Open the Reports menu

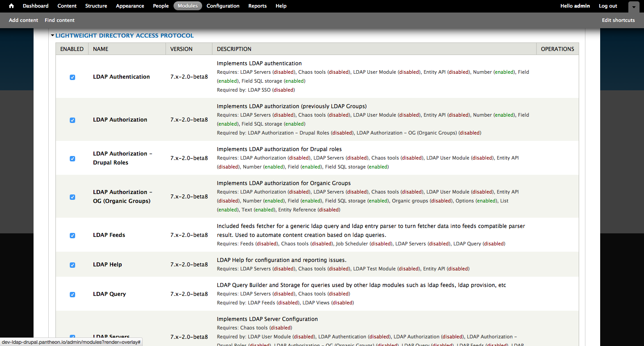[x=258, y=6]
